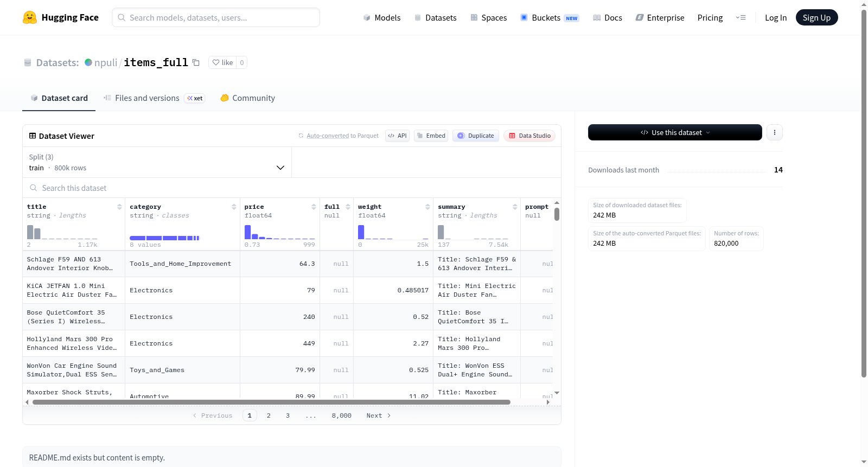
Task: Click the API button in Dataset Viewer
Action: pos(397,136)
